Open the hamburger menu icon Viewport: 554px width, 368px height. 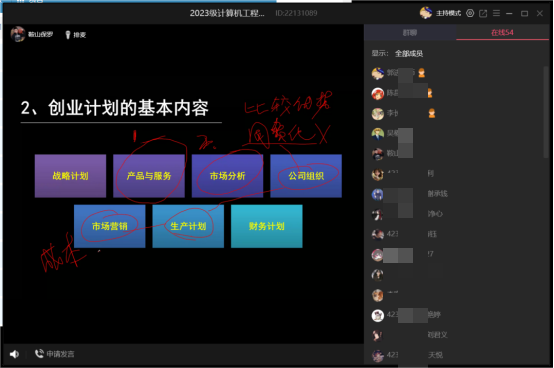click(x=496, y=13)
